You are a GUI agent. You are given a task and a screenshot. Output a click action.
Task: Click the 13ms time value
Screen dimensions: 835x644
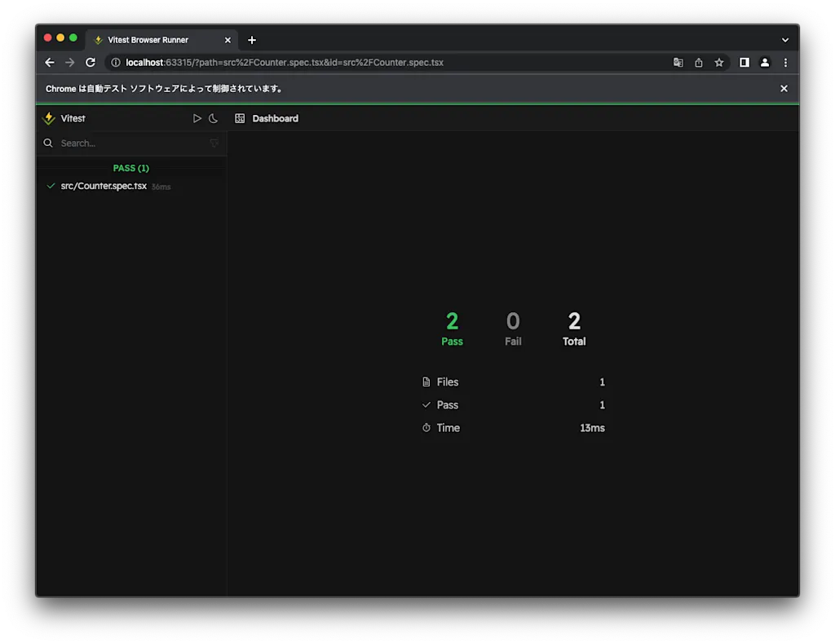(592, 428)
